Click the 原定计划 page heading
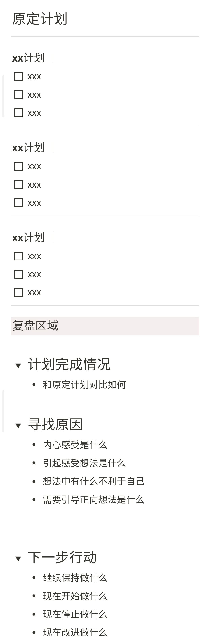 40,19
